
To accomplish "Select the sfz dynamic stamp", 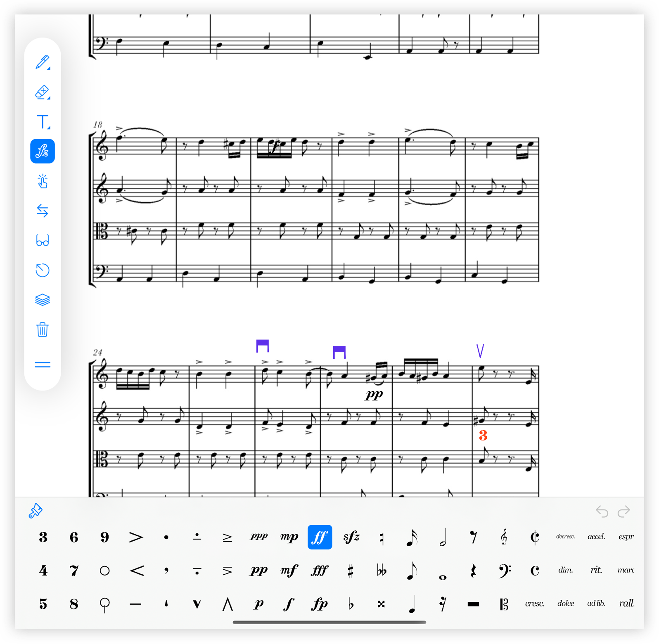I will [x=351, y=537].
